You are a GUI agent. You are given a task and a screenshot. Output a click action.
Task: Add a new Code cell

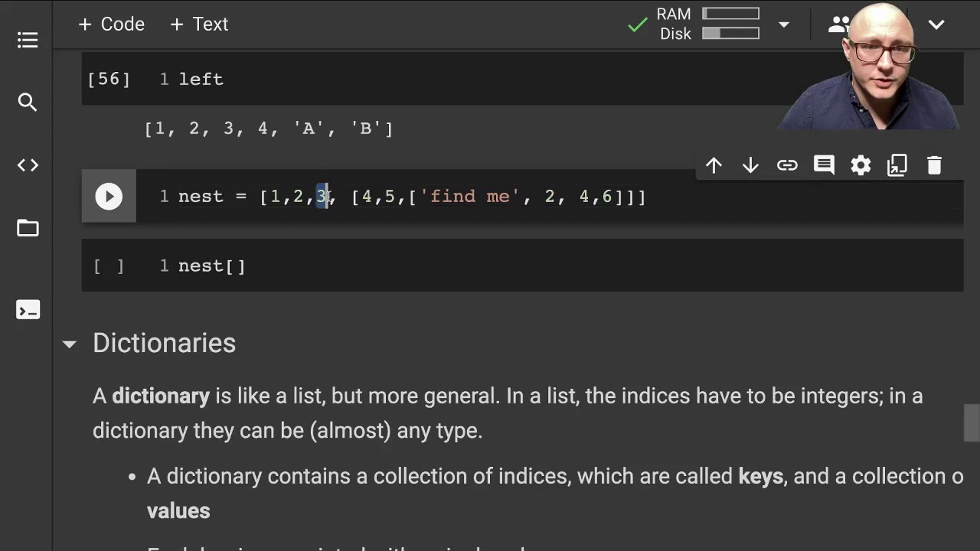[111, 24]
